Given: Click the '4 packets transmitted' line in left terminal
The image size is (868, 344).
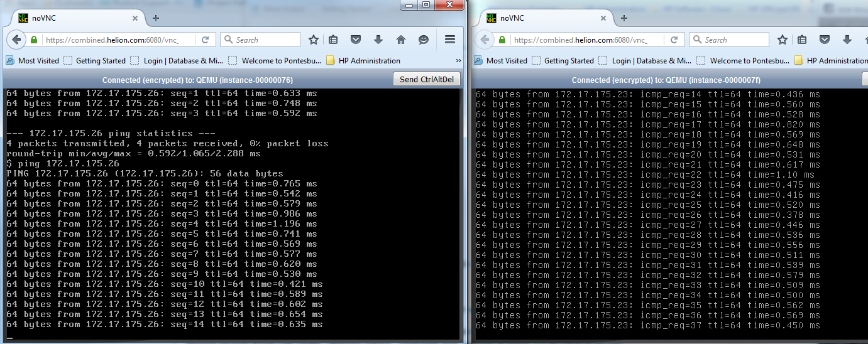Looking at the screenshot, I should tap(167, 144).
